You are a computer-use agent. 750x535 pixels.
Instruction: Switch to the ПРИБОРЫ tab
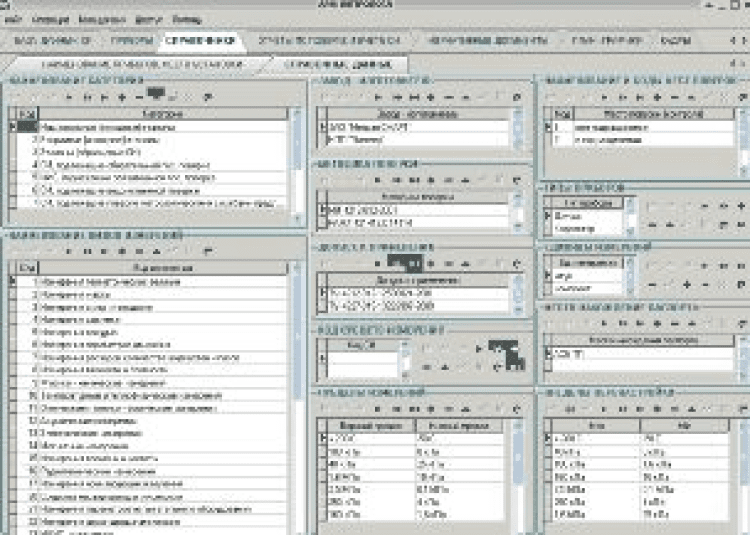point(129,42)
